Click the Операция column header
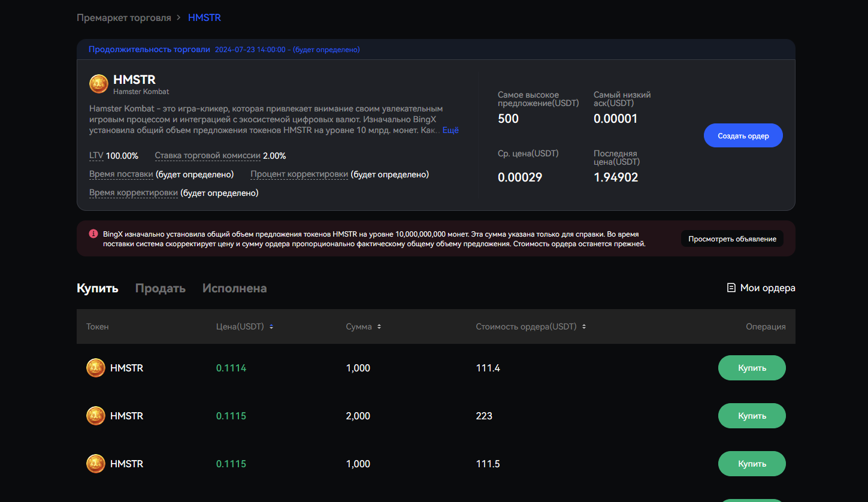The height and width of the screenshot is (502, 868). coord(766,326)
